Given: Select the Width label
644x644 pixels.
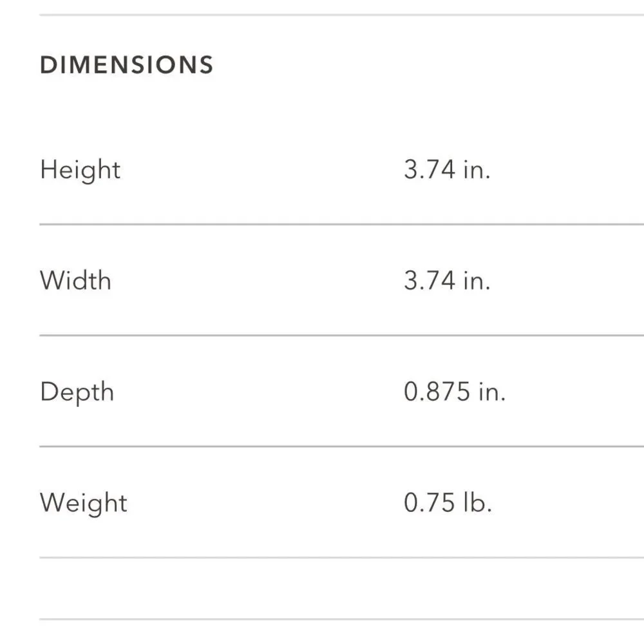Looking at the screenshot, I should click(x=75, y=281).
